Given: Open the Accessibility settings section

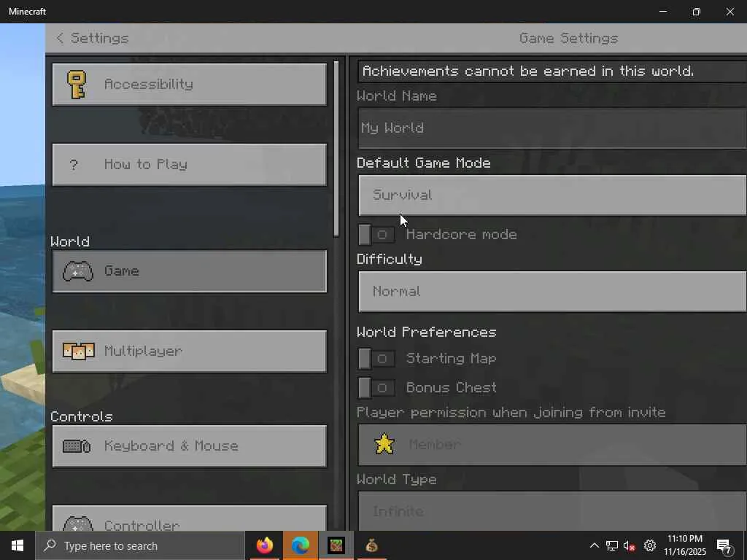Looking at the screenshot, I should click(189, 85).
